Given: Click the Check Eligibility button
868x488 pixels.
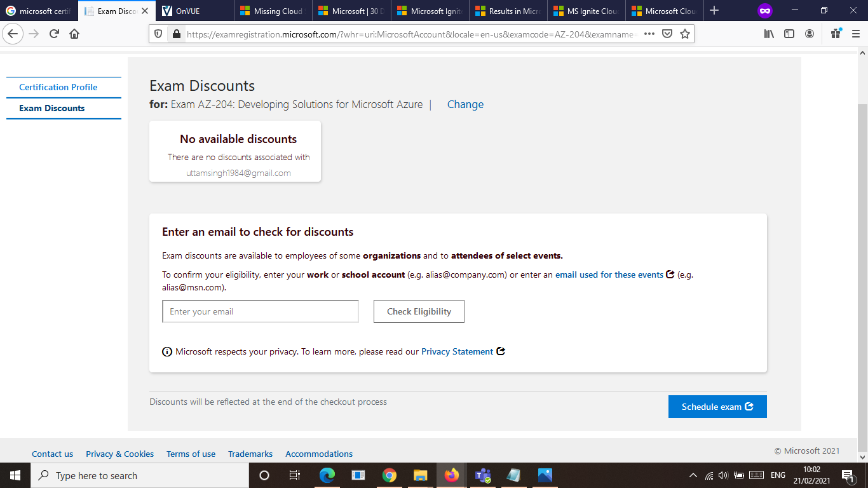Looking at the screenshot, I should tap(419, 311).
